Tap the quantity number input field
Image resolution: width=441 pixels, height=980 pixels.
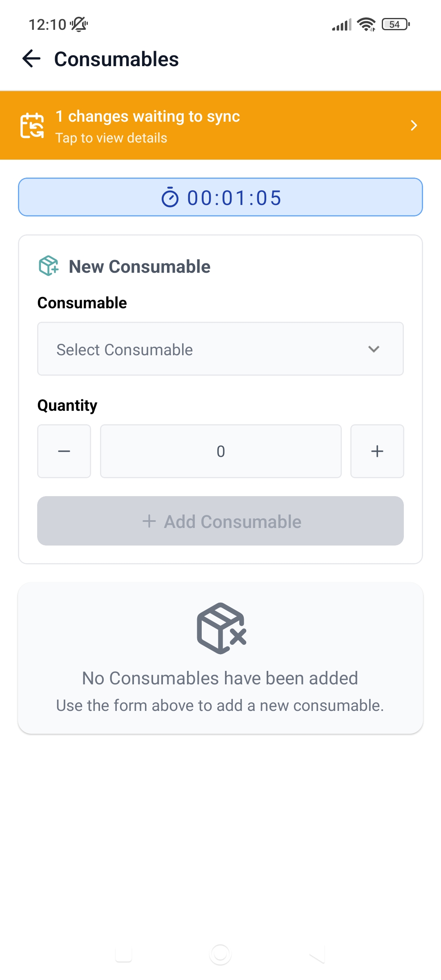[220, 451]
